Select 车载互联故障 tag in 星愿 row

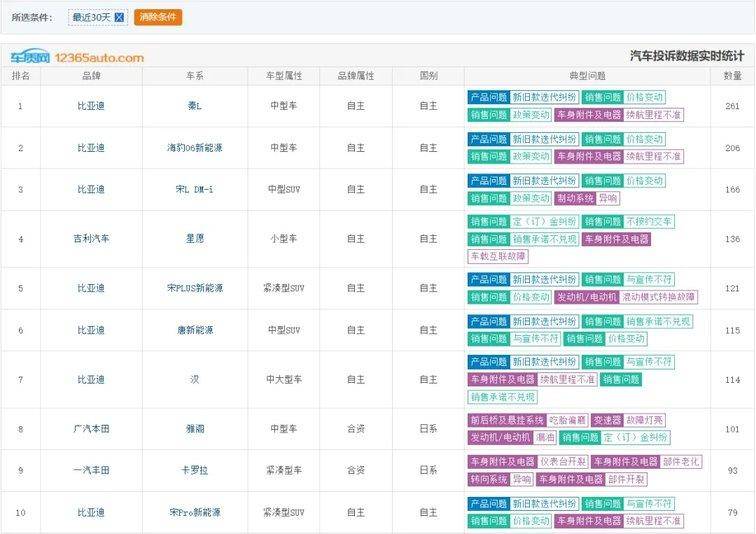pyautogui.click(x=498, y=256)
